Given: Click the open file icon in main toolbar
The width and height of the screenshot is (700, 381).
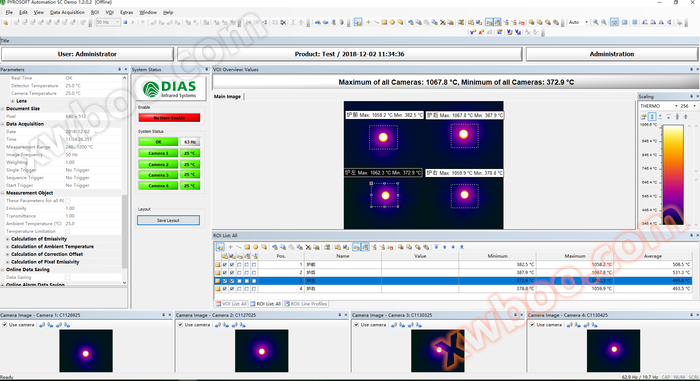Looking at the screenshot, I should tap(6, 22).
